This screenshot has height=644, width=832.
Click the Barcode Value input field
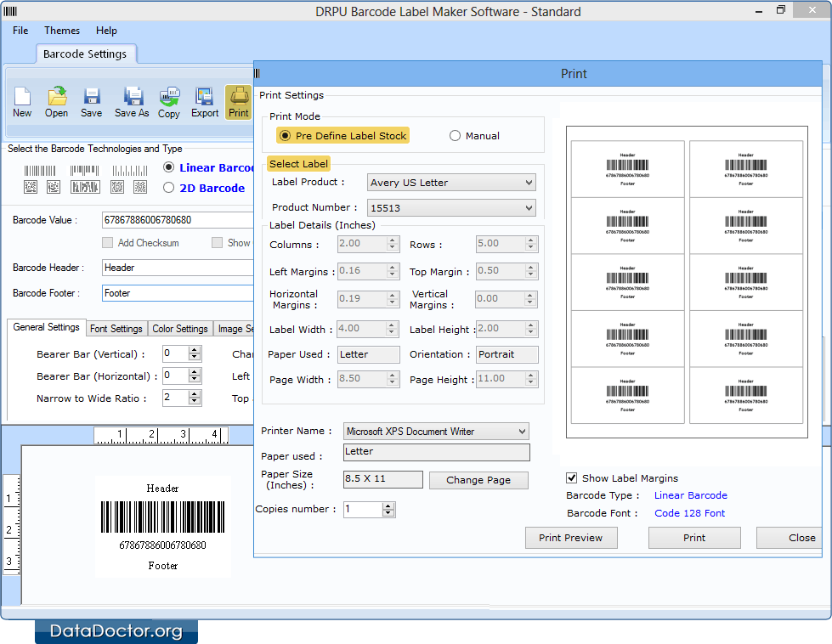178,220
